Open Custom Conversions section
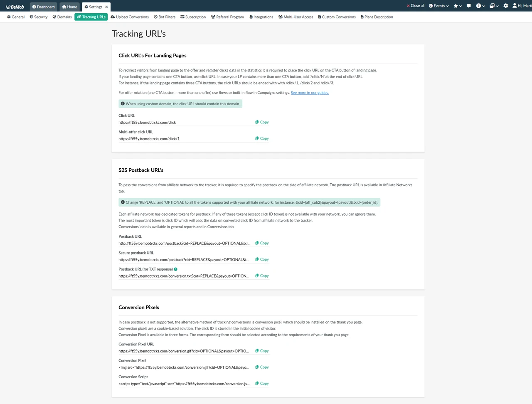The height and width of the screenshot is (404, 532). tap(337, 17)
